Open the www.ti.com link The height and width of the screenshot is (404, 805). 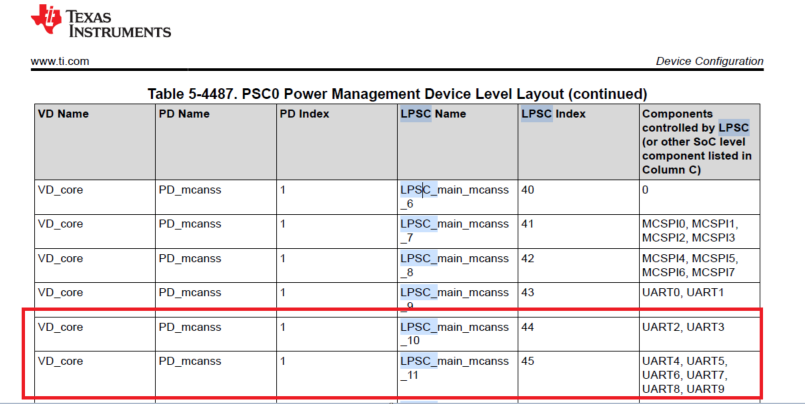point(60,62)
